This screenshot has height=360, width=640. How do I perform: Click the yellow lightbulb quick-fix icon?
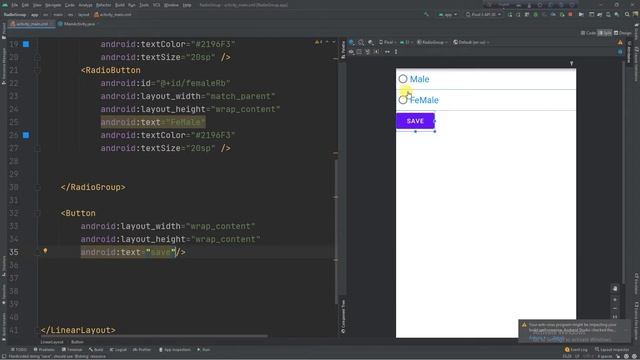tap(45, 251)
